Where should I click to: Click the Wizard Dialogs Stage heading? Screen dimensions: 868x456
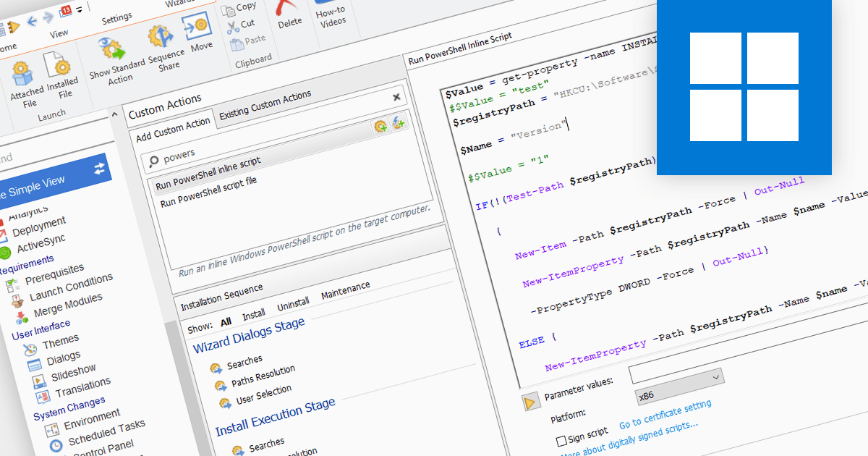[x=249, y=334]
